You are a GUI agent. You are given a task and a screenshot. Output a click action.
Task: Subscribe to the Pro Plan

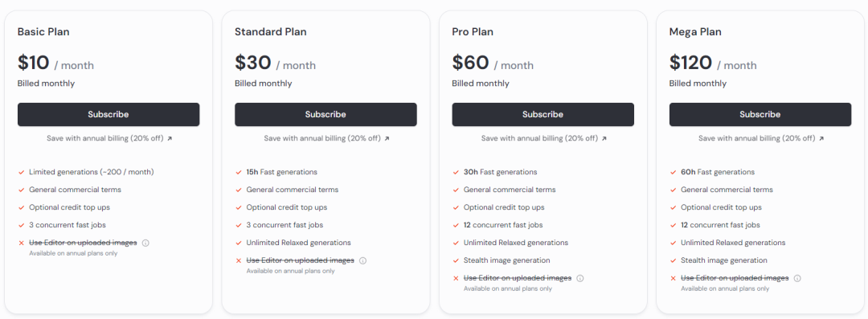543,115
